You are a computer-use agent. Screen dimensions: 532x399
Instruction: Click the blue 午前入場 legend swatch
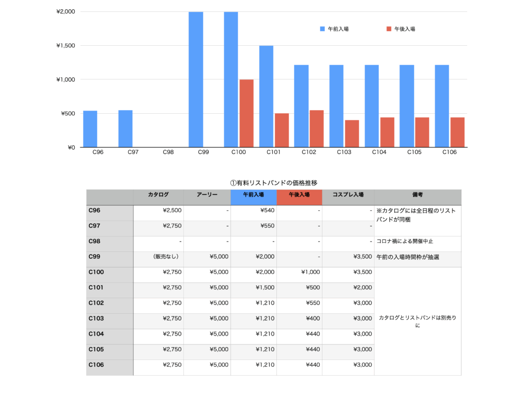322,29
